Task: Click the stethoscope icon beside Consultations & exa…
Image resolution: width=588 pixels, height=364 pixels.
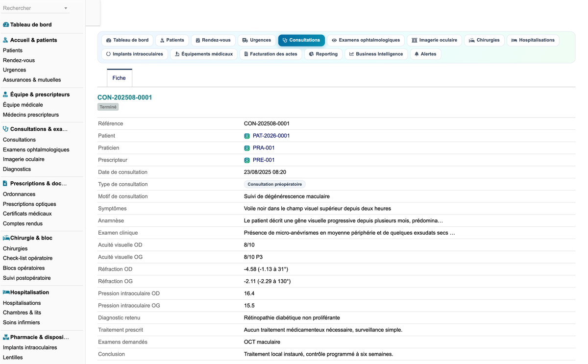Action: coord(5,129)
